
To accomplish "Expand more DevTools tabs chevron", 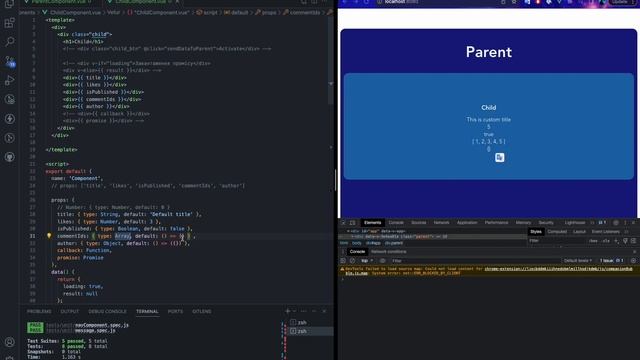I will (592, 223).
